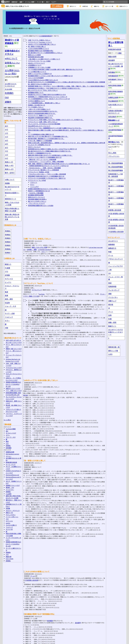Click the 登録/ログイン user icon

117,6
